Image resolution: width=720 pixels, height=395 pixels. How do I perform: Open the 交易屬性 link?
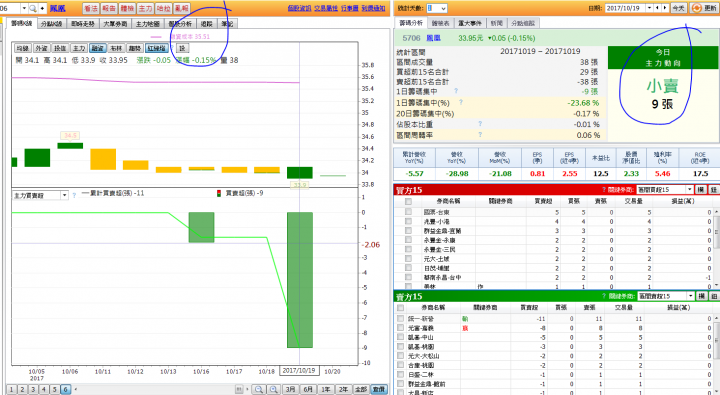tap(326, 8)
